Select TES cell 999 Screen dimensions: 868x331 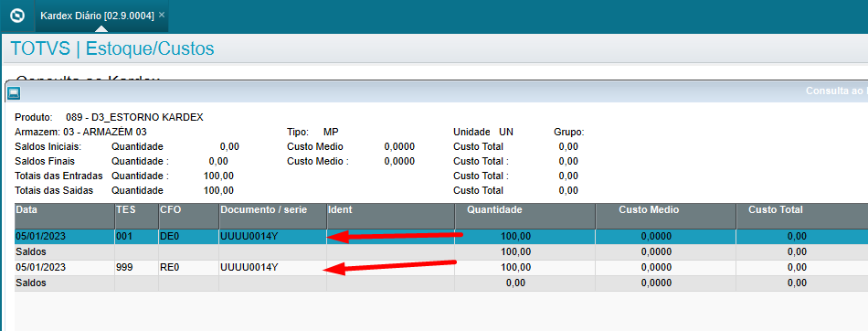(136, 268)
